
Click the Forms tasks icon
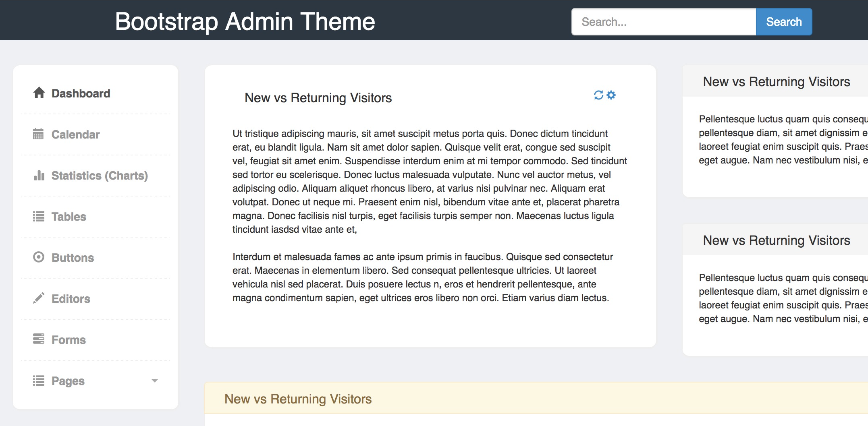coord(39,339)
